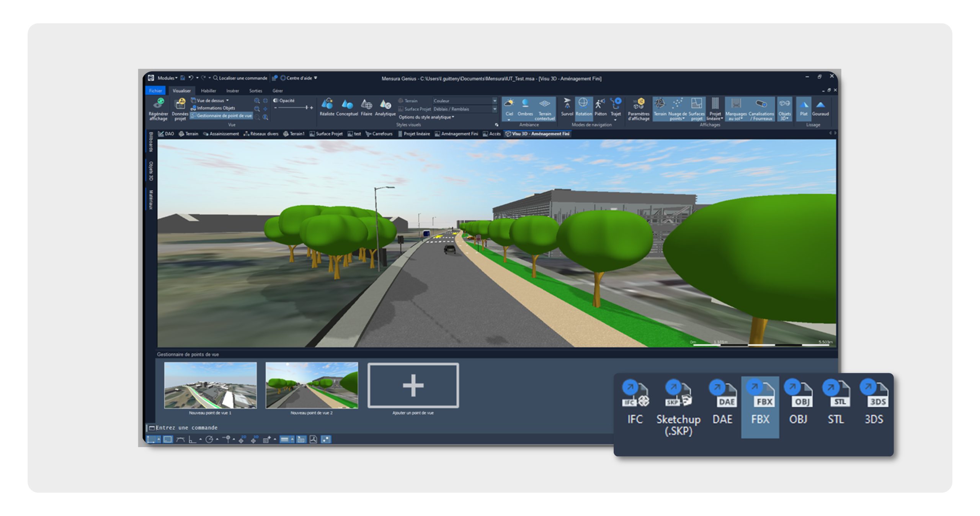Switch to Filaire wireframe style

click(x=366, y=105)
